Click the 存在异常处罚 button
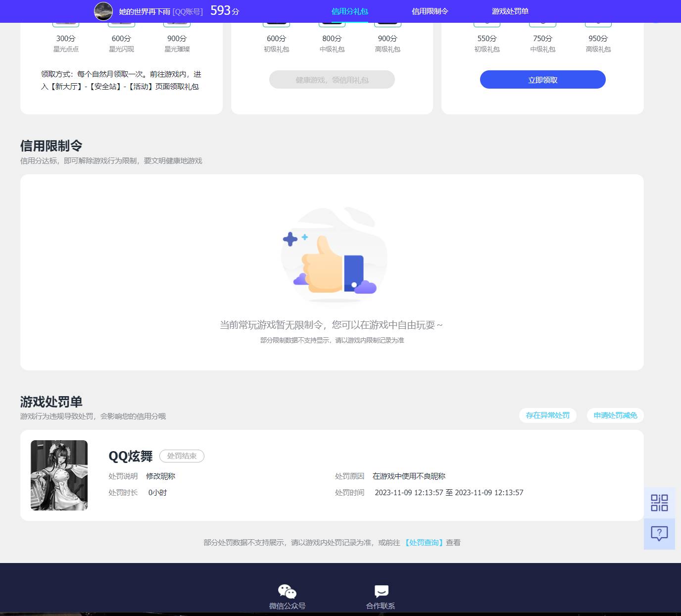 click(x=547, y=415)
